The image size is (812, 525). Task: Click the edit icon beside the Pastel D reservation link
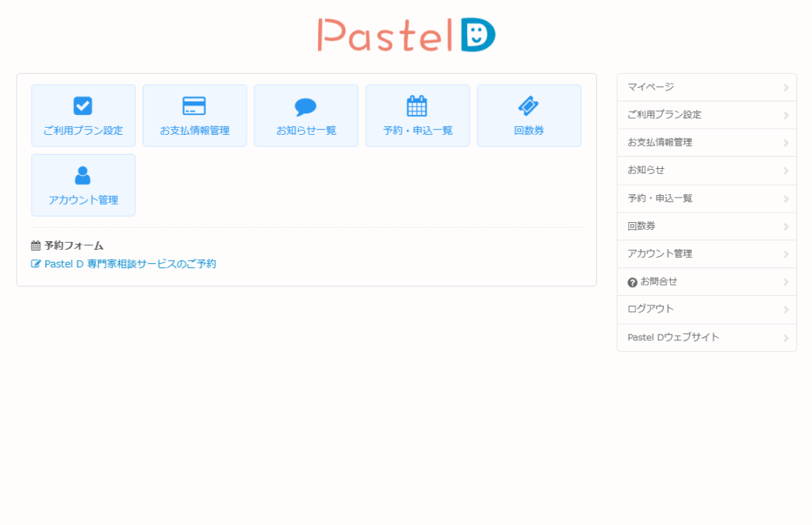(x=36, y=264)
